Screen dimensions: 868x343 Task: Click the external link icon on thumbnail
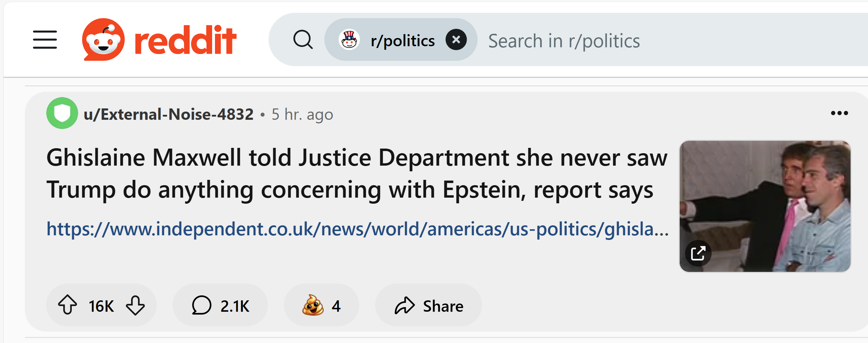[x=698, y=253]
